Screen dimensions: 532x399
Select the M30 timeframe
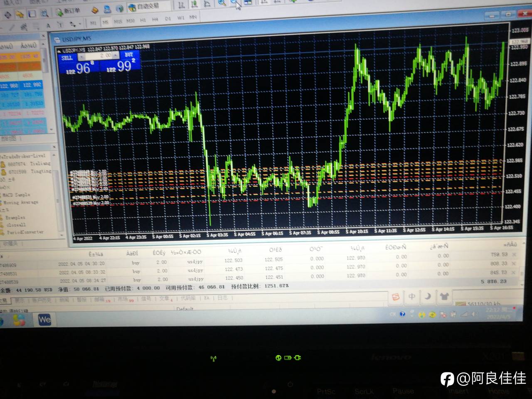(131, 20)
